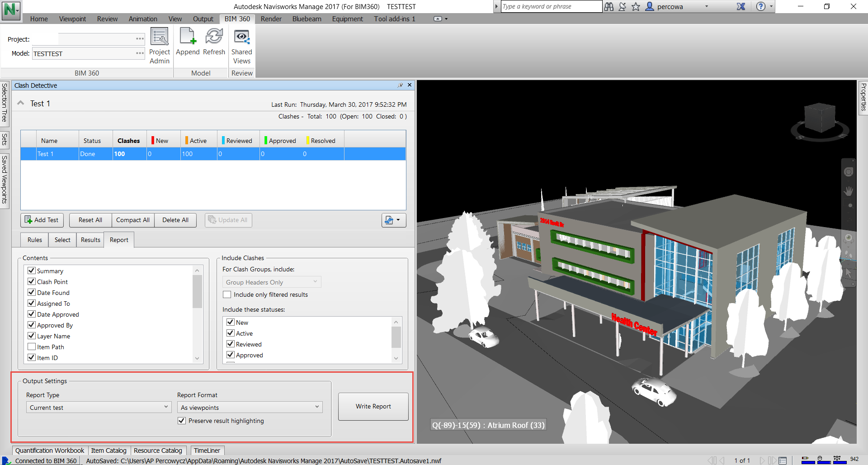Viewport: 868px width, 465px height.
Task: Switch to the Rules tab
Action: point(34,240)
